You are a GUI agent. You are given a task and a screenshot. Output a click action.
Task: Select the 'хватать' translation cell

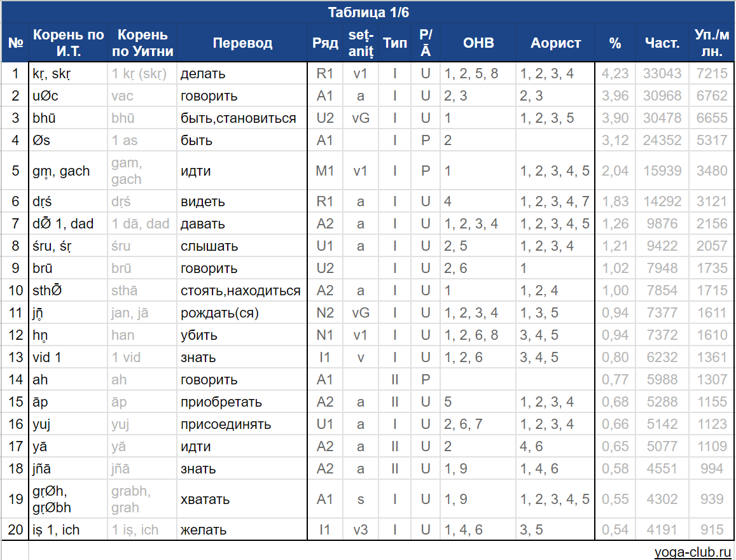tap(242, 499)
